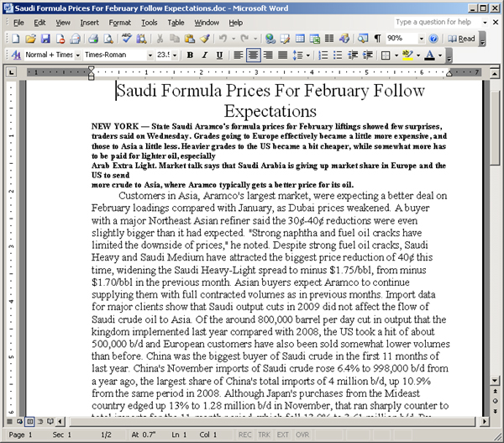Click the Undo arrow
The height and width of the screenshot is (443, 504).
tap(223, 39)
